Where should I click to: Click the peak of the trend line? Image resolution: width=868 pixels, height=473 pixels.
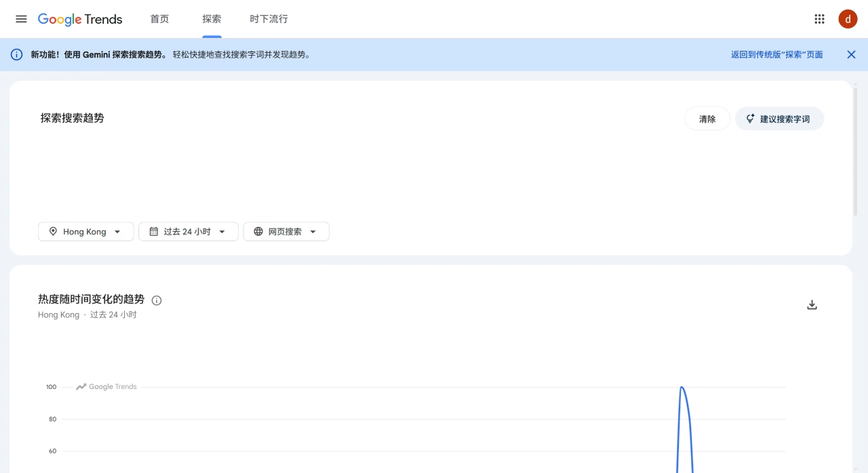681,388
